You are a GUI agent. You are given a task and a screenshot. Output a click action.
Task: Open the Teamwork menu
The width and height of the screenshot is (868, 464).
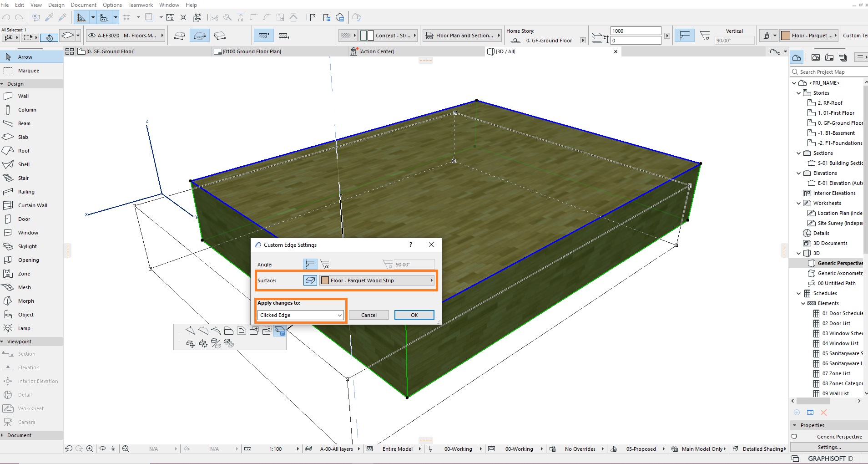(x=141, y=5)
